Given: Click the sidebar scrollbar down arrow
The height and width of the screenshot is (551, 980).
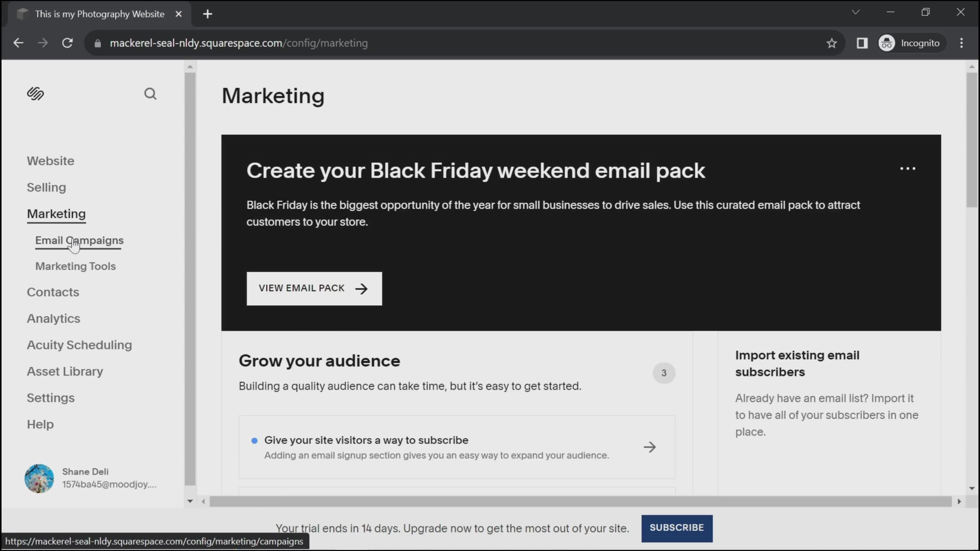Looking at the screenshot, I should 190,501.
